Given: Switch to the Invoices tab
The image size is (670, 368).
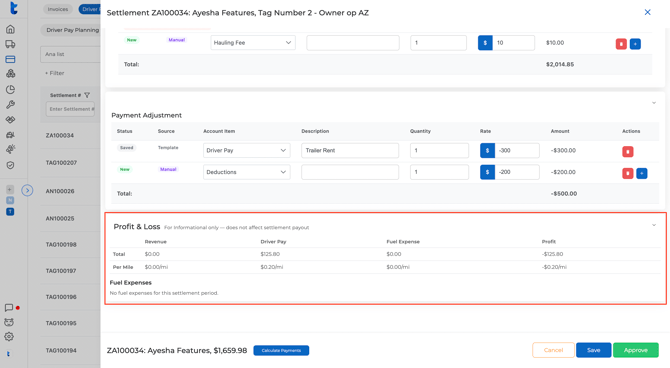Looking at the screenshot, I should tap(58, 9).
